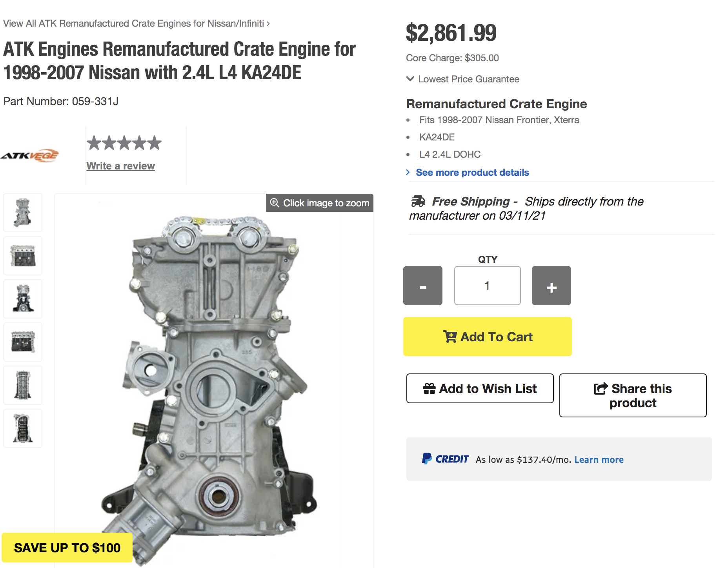This screenshot has width=728, height=568.
Task: Decrease quantity with the minus button
Action: click(422, 286)
